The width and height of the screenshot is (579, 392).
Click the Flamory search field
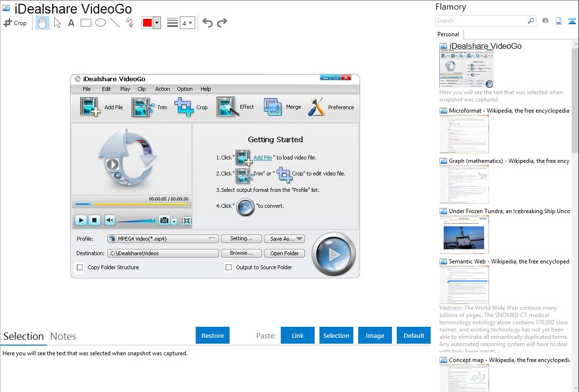(481, 21)
